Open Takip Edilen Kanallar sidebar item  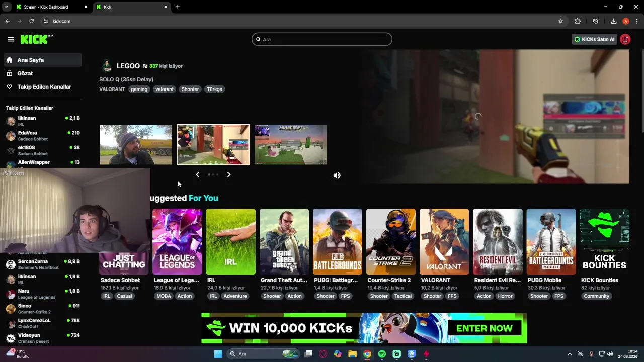point(43,87)
